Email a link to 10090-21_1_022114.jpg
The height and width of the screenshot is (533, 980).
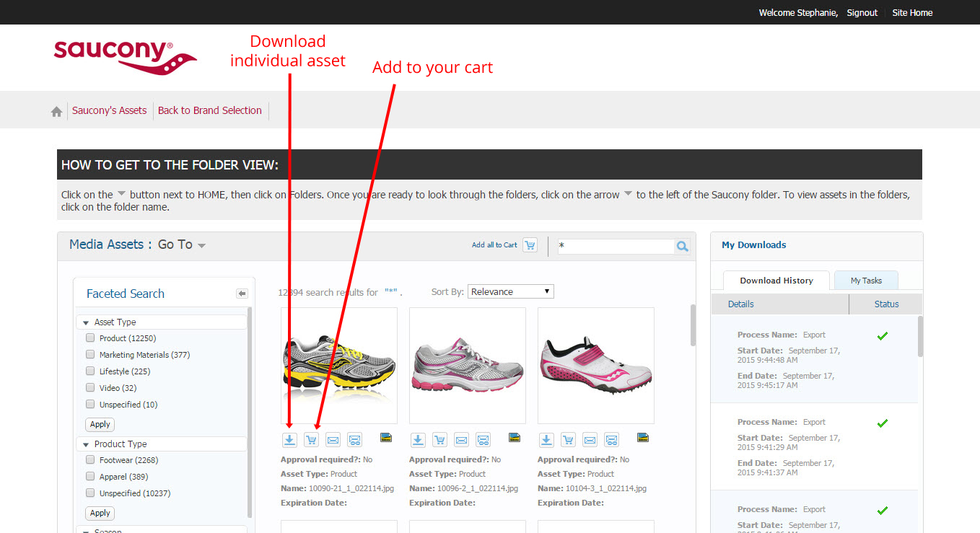click(354, 439)
